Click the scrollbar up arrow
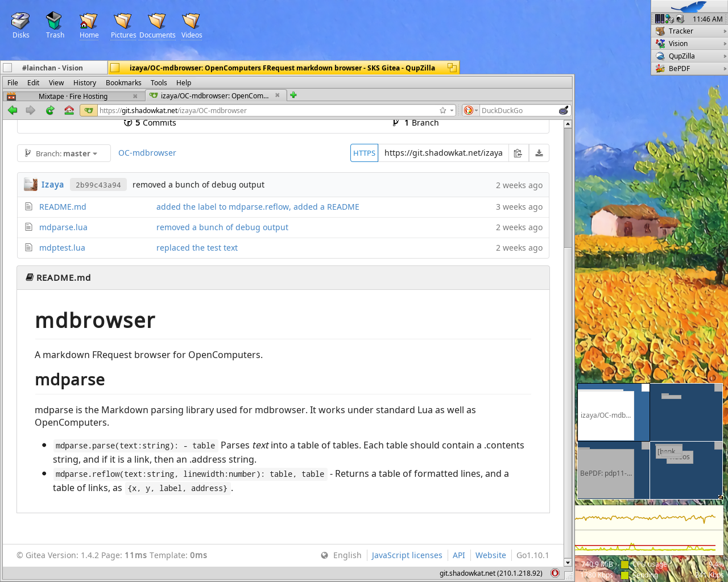 coord(568,124)
